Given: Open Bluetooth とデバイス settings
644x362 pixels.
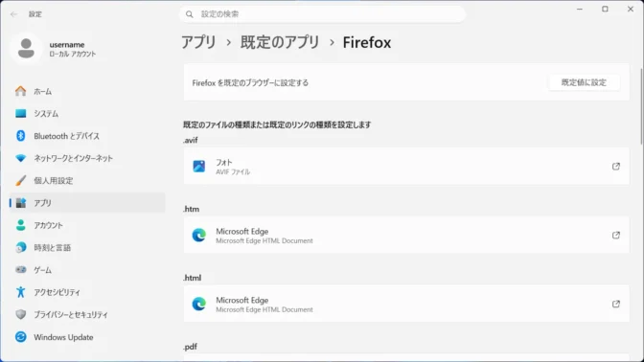Looking at the screenshot, I should coord(87,136).
